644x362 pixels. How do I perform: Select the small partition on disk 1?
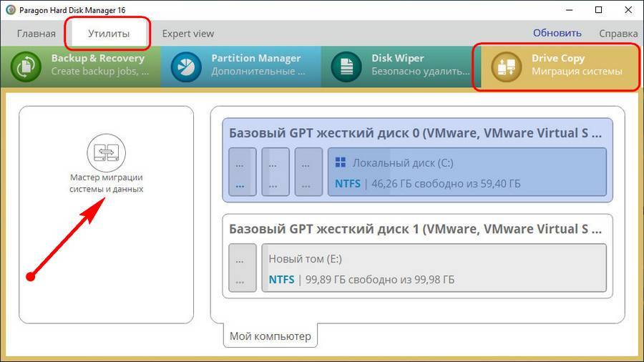pyautogui.click(x=243, y=268)
